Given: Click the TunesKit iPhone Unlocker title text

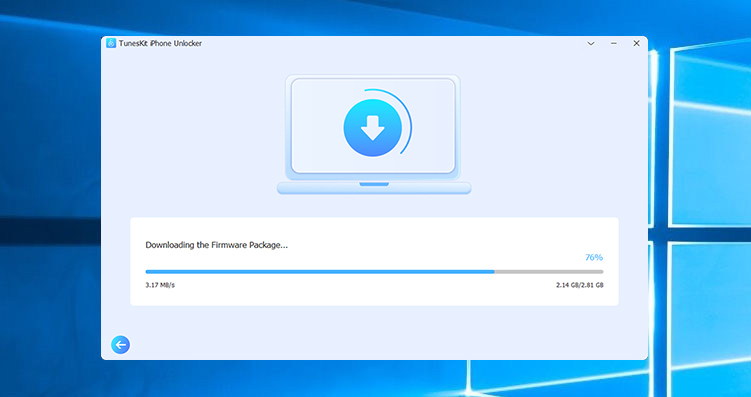Looking at the screenshot, I should coord(161,43).
